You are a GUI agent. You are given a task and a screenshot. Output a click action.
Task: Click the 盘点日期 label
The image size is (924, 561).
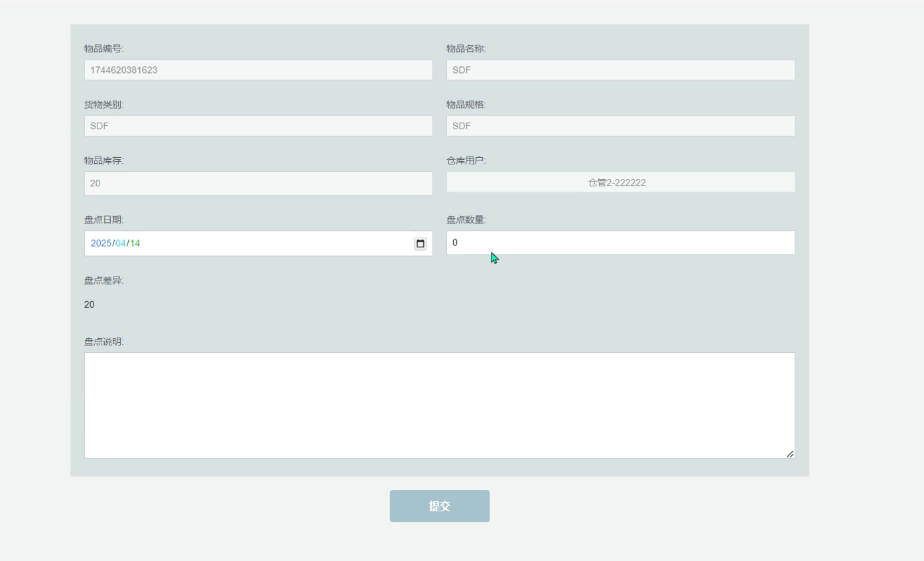pos(104,220)
